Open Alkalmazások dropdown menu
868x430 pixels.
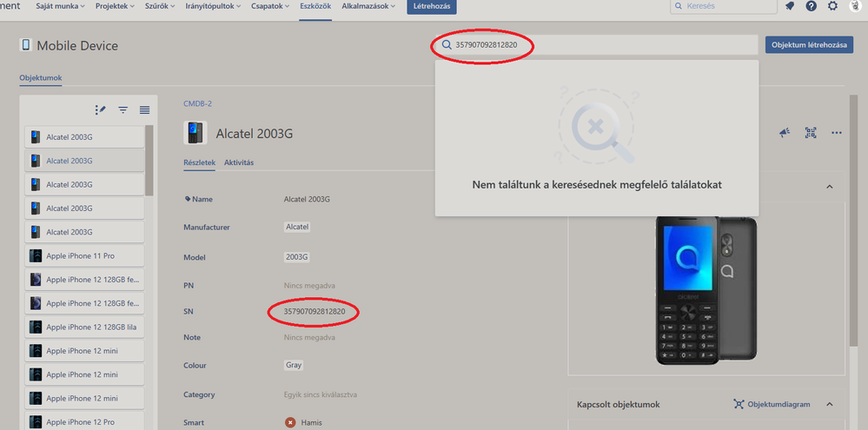click(x=368, y=7)
